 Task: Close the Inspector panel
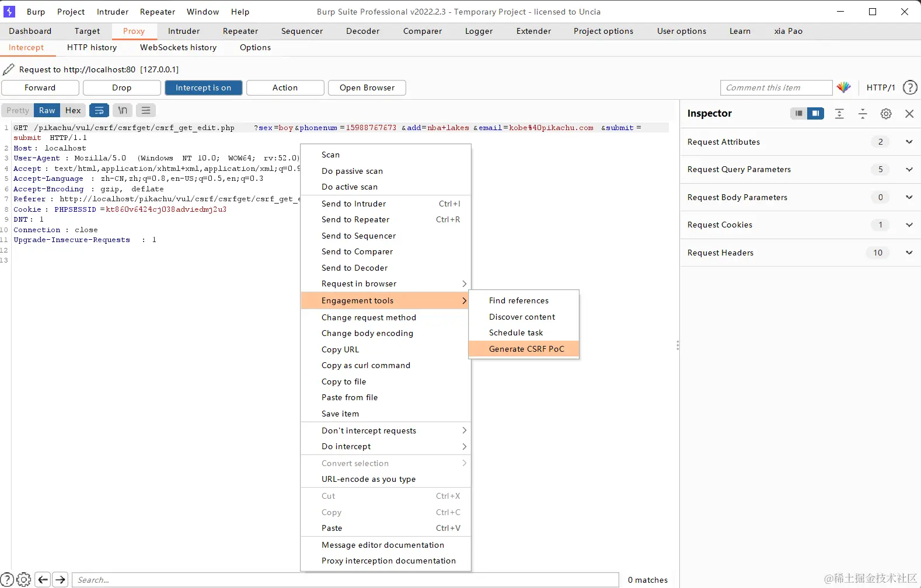point(909,114)
